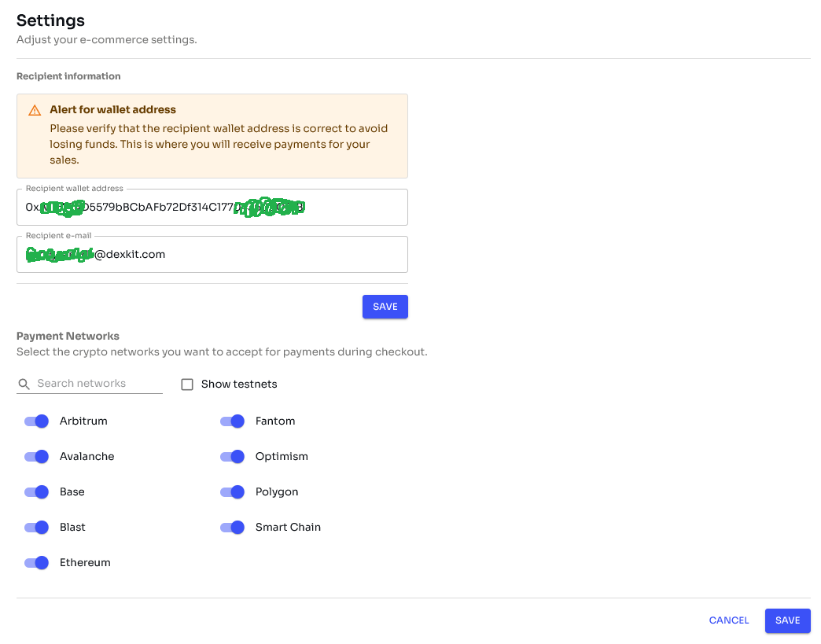Toggle the Polygon network switch
This screenshot has height=644, width=821.
[233, 492]
